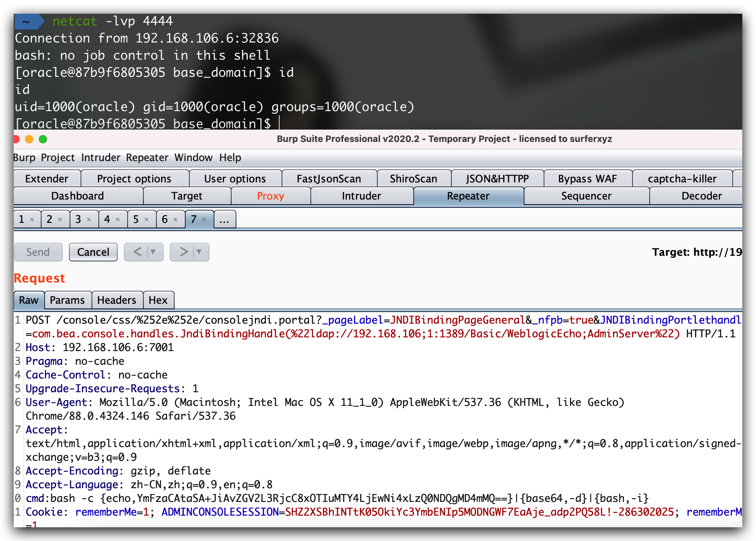Switch to the Extender tab
This screenshot has height=541, width=756.
click(x=47, y=179)
